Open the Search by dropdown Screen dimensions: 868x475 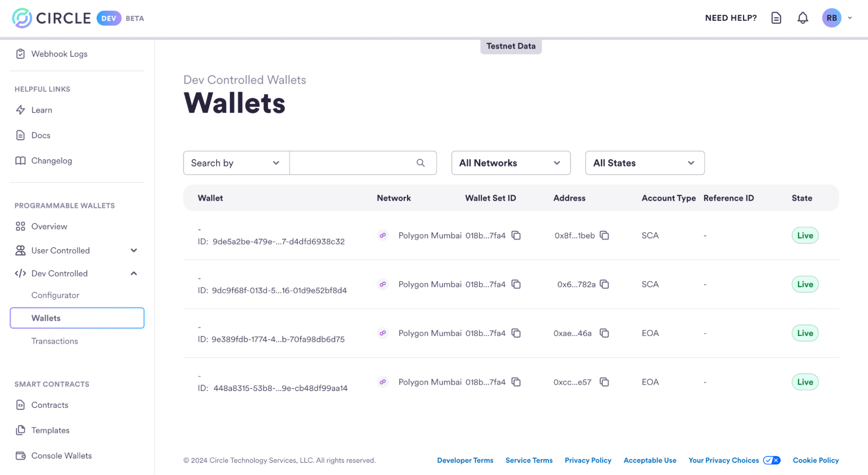tap(236, 163)
